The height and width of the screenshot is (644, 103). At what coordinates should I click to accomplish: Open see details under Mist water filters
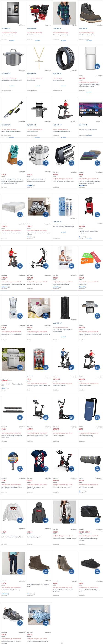coord(63,232)
